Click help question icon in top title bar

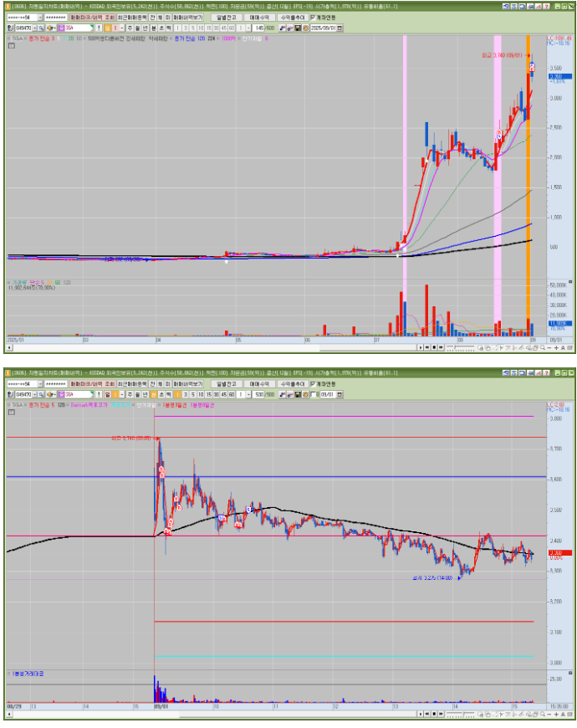[546, 7]
